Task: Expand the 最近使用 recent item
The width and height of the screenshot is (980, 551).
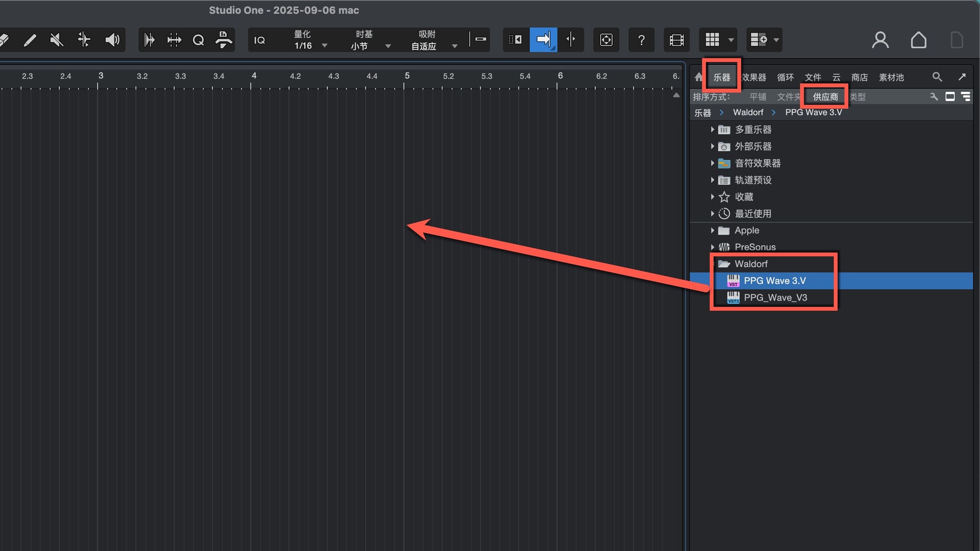Action: pyautogui.click(x=712, y=214)
